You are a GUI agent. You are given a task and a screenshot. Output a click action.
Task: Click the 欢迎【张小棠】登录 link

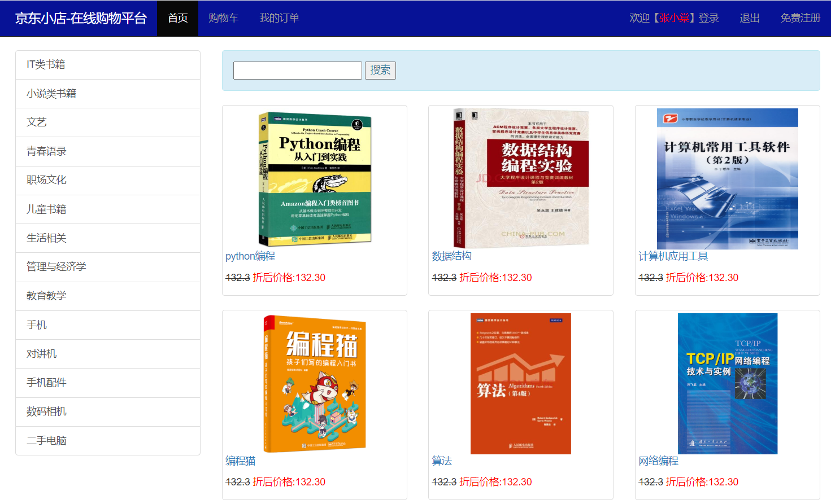(x=674, y=18)
